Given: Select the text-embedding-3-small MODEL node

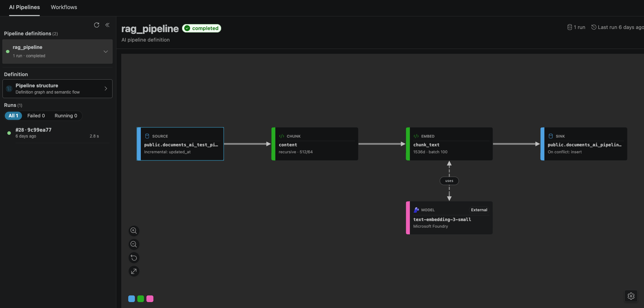Looking at the screenshot, I should [x=449, y=218].
